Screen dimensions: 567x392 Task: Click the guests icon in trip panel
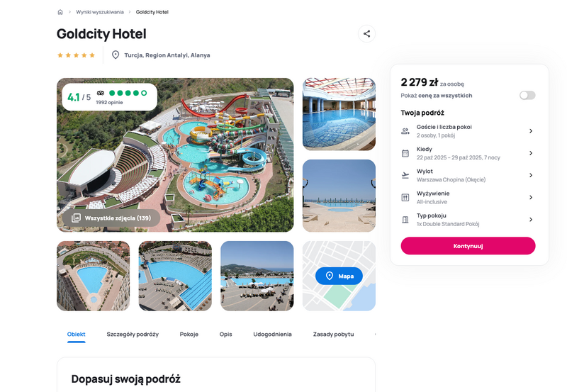click(x=405, y=131)
